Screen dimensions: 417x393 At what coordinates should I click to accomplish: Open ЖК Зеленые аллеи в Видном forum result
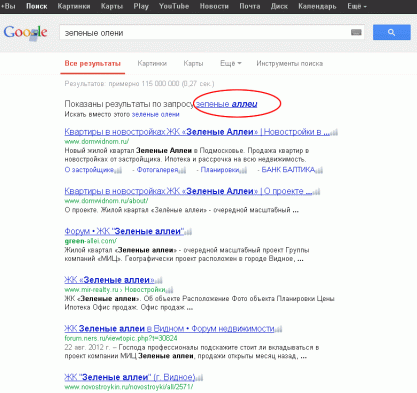tap(169, 329)
